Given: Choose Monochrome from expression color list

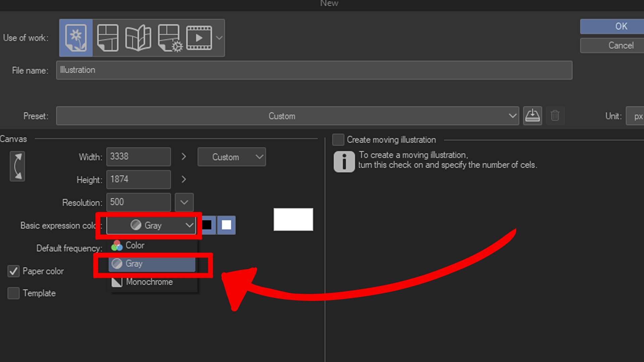Looking at the screenshot, I should (149, 282).
